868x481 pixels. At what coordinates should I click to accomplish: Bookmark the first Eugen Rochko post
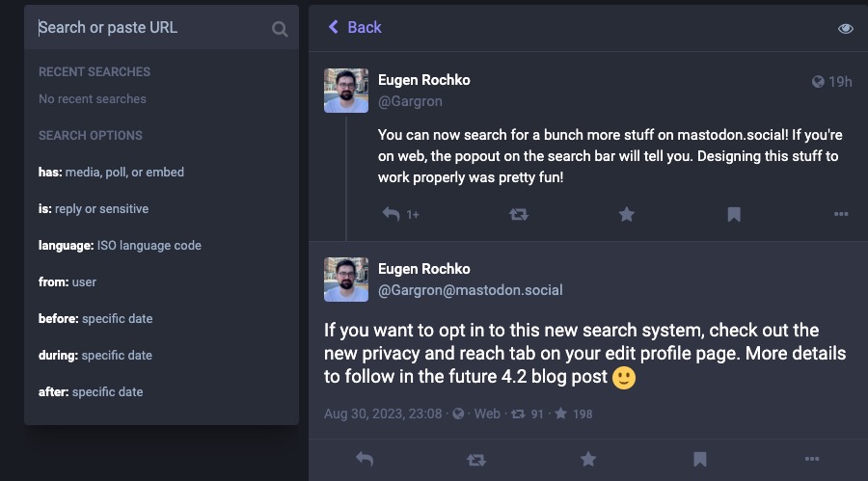734,214
